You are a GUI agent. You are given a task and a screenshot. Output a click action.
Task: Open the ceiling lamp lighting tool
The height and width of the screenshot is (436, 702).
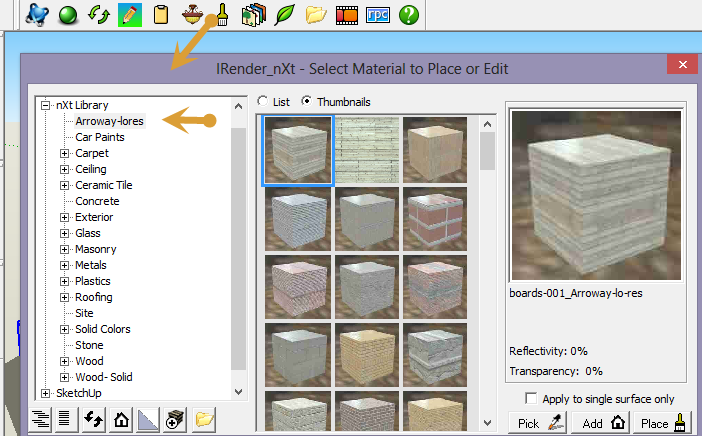pos(192,14)
